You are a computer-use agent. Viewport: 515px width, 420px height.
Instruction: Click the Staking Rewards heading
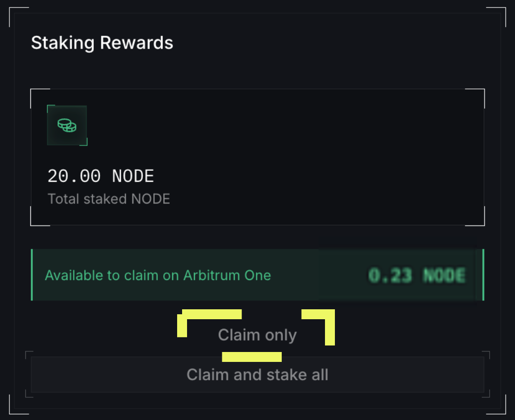point(102,43)
